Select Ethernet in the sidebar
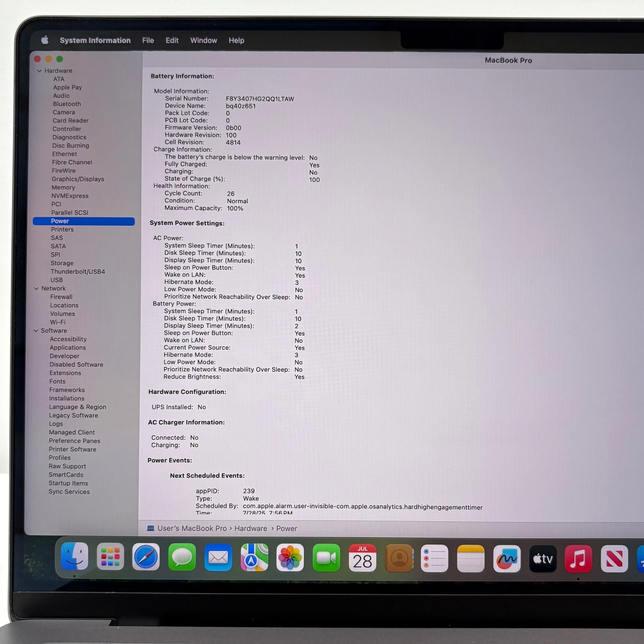This screenshot has width=644, height=644. tap(64, 154)
